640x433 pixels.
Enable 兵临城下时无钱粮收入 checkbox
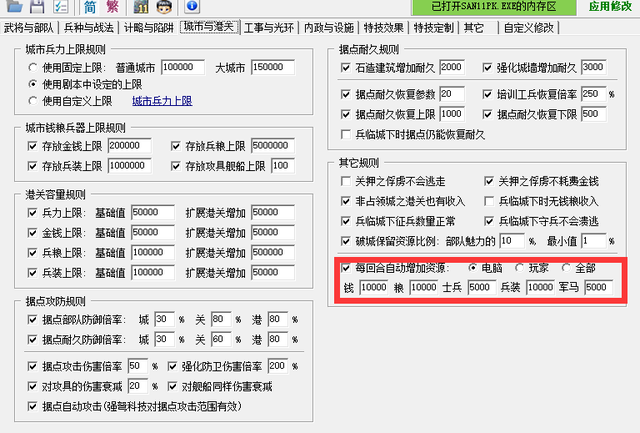click(489, 201)
